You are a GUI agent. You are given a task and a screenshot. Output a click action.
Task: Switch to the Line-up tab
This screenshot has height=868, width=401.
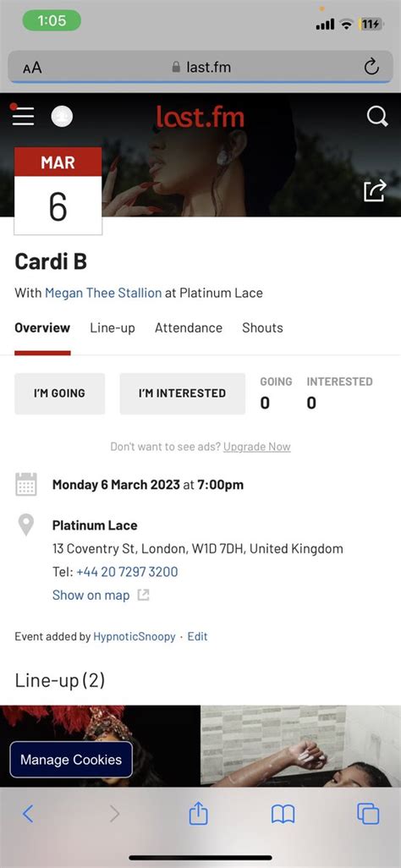tap(113, 327)
